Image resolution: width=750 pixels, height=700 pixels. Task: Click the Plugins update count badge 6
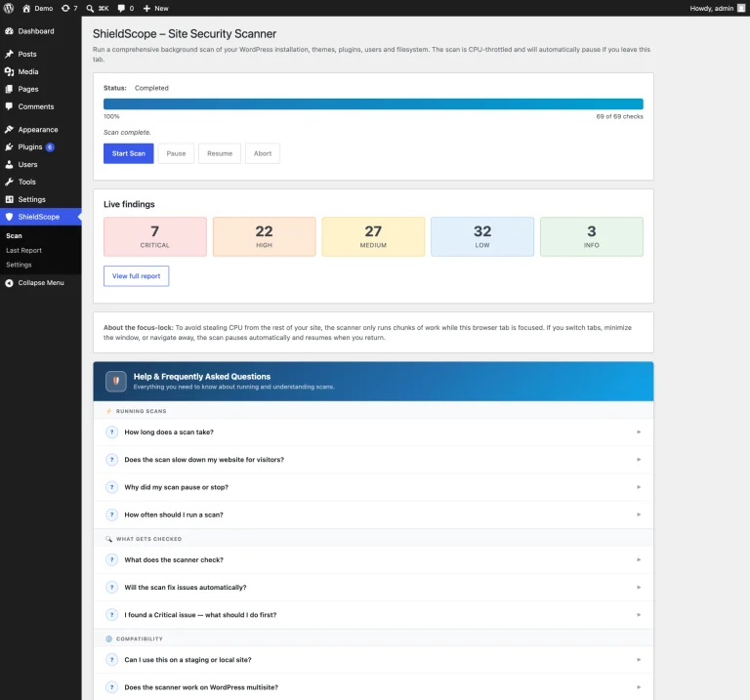50,147
